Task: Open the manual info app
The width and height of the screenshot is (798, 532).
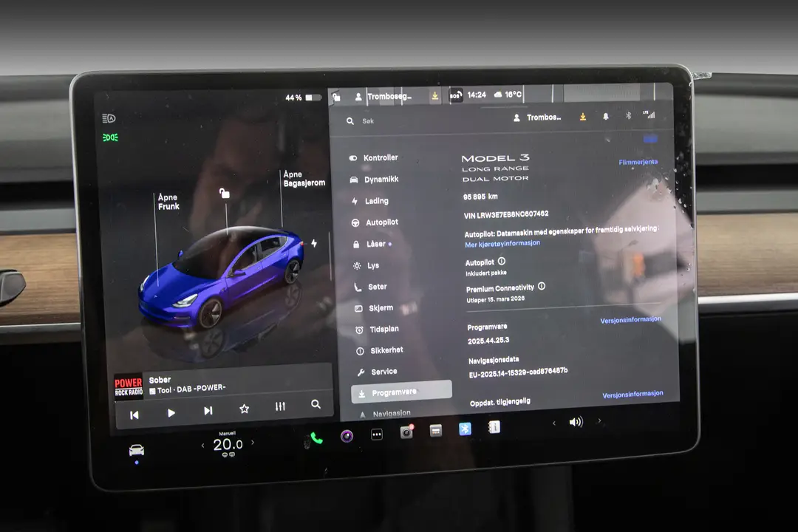Action: pyautogui.click(x=494, y=427)
